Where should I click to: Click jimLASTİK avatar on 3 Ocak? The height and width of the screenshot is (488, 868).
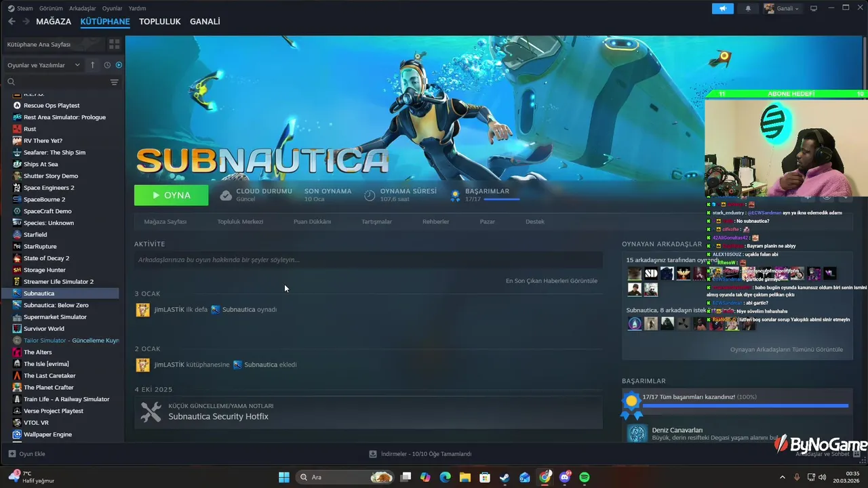tap(142, 310)
